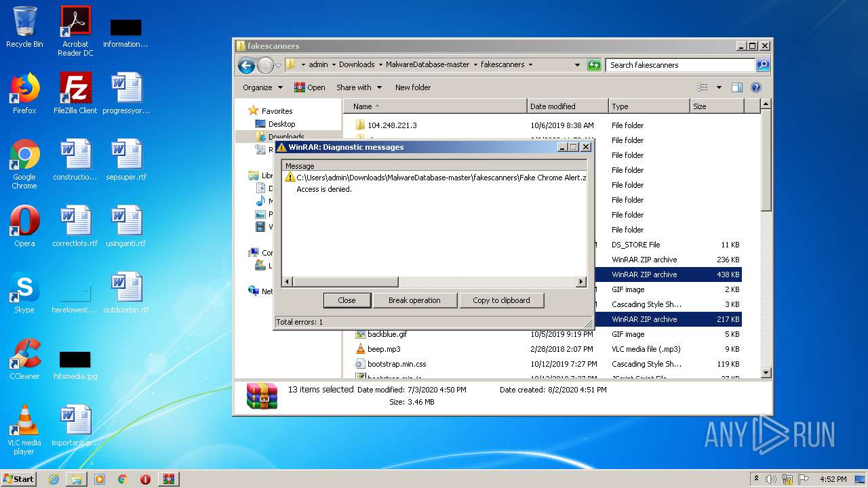Sort by Size column header

coord(716,106)
